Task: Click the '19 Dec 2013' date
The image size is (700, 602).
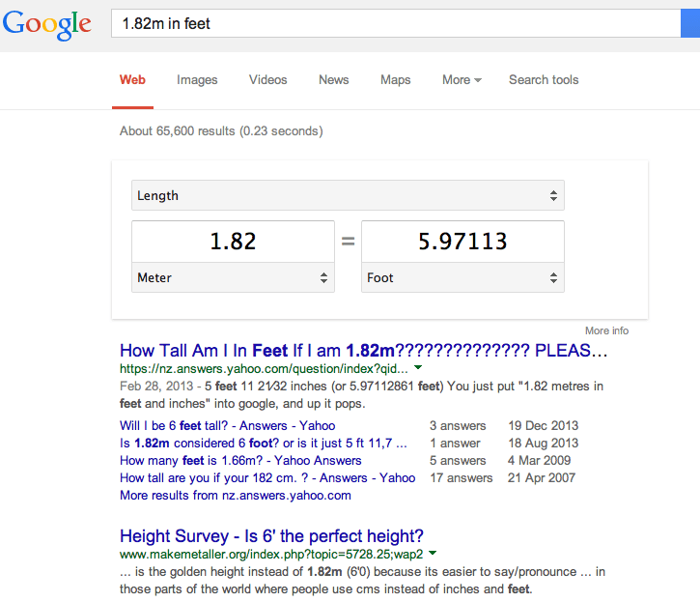Action: coord(544,425)
